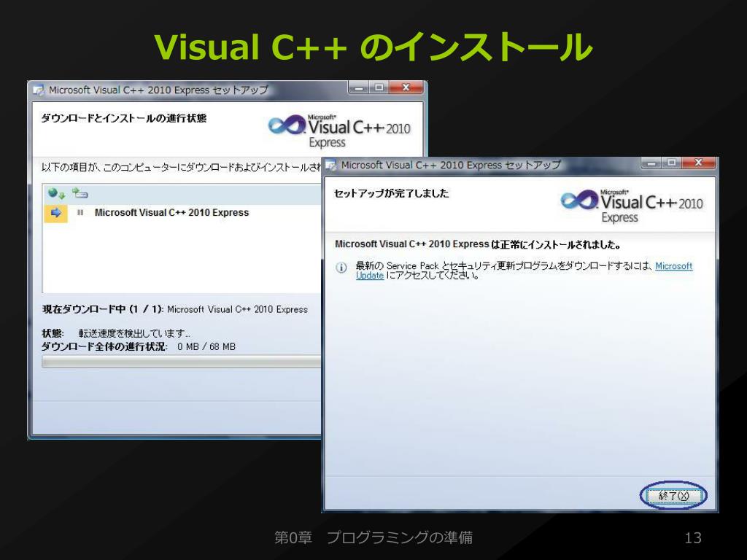Viewport: 747px width, 560px height.
Task: Click the 終了(X) finish button
Action: (x=673, y=496)
